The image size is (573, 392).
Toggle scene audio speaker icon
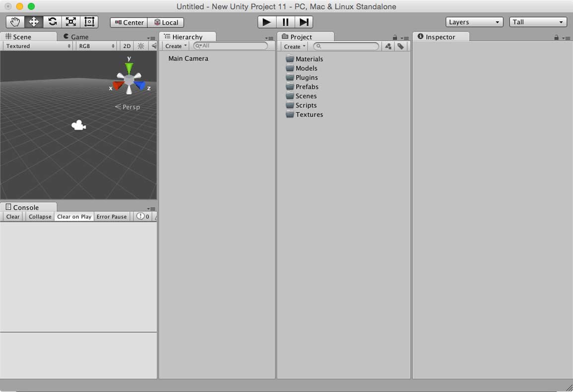[154, 46]
